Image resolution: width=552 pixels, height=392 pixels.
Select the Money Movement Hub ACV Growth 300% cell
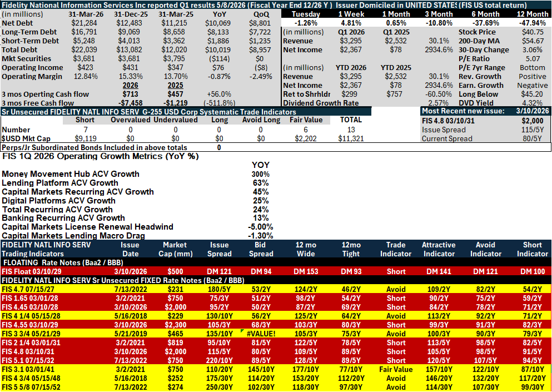coord(261,175)
